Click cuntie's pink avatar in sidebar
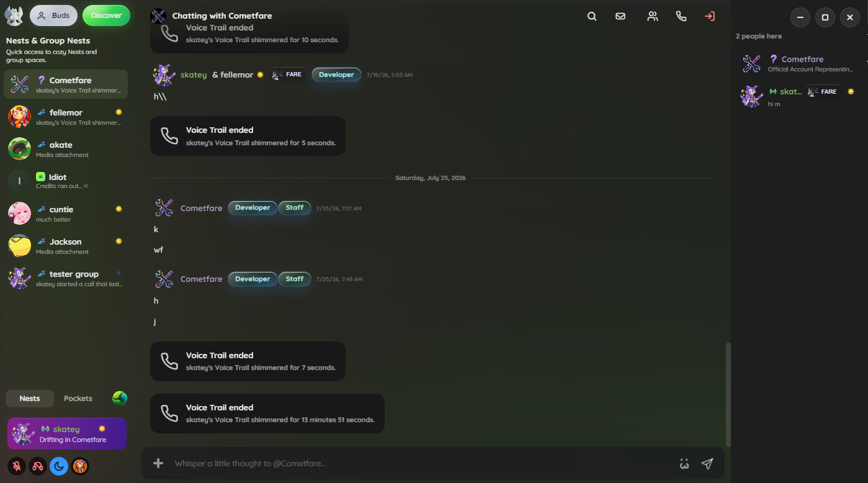This screenshot has height=483, width=868. point(20,214)
